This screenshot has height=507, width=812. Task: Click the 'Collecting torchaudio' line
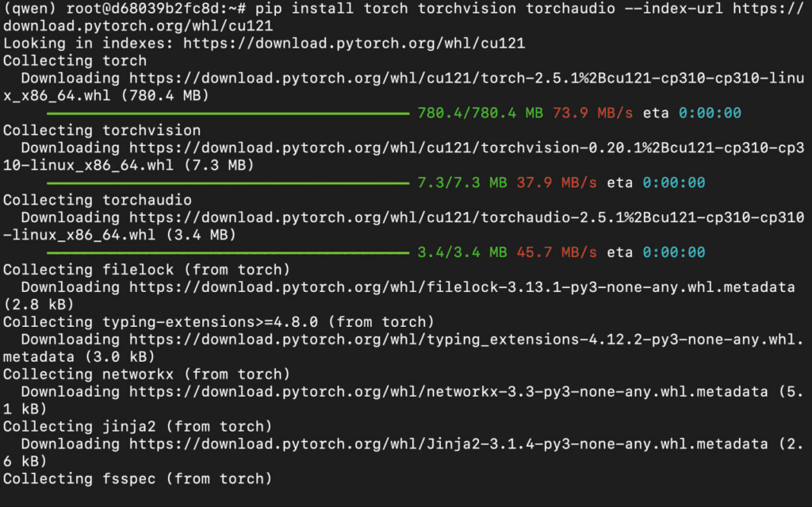(x=98, y=200)
